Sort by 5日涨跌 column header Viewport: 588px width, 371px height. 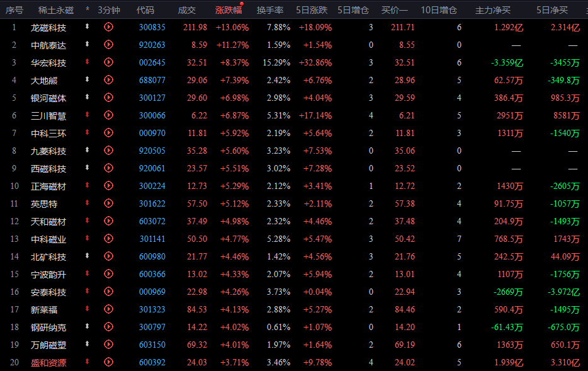click(312, 10)
